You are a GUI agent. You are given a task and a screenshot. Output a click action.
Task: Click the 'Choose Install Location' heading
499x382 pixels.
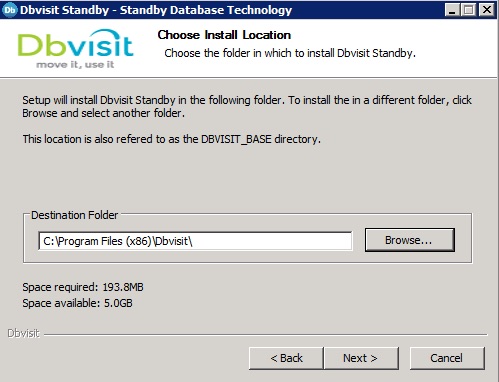[224, 35]
